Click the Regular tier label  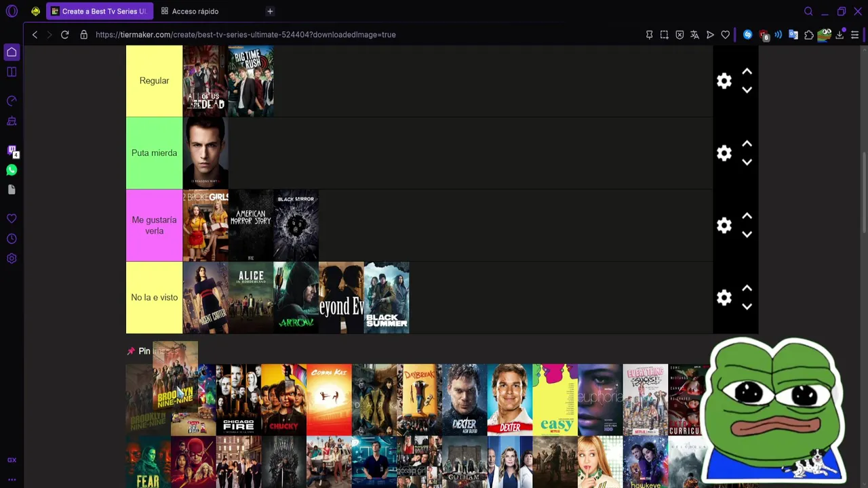click(154, 81)
